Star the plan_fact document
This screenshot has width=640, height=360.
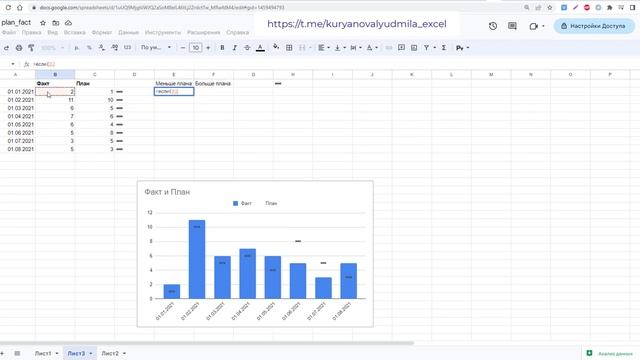(x=43, y=23)
